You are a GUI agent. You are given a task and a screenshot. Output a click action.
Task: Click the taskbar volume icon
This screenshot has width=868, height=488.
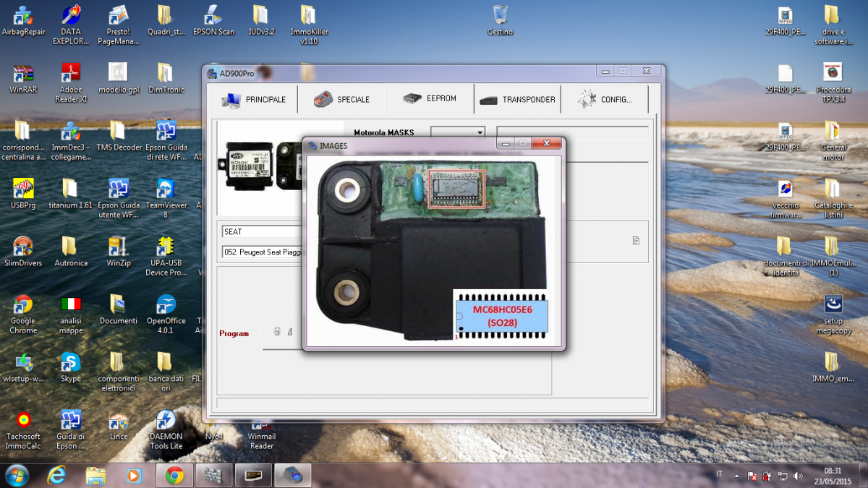coord(798,476)
